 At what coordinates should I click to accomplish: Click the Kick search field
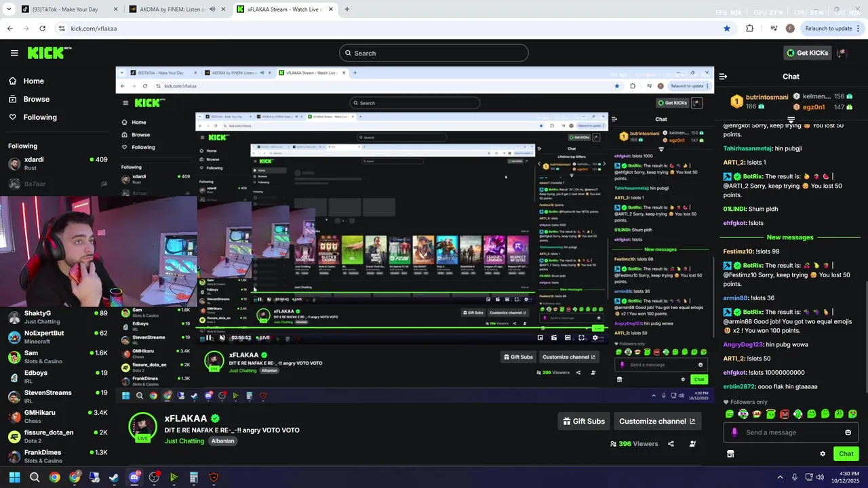tap(434, 53)
